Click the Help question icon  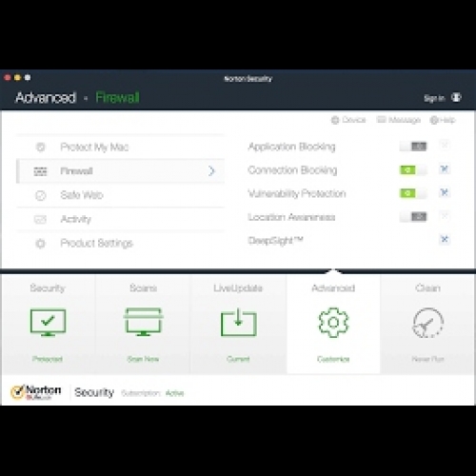tap(434, 120)
